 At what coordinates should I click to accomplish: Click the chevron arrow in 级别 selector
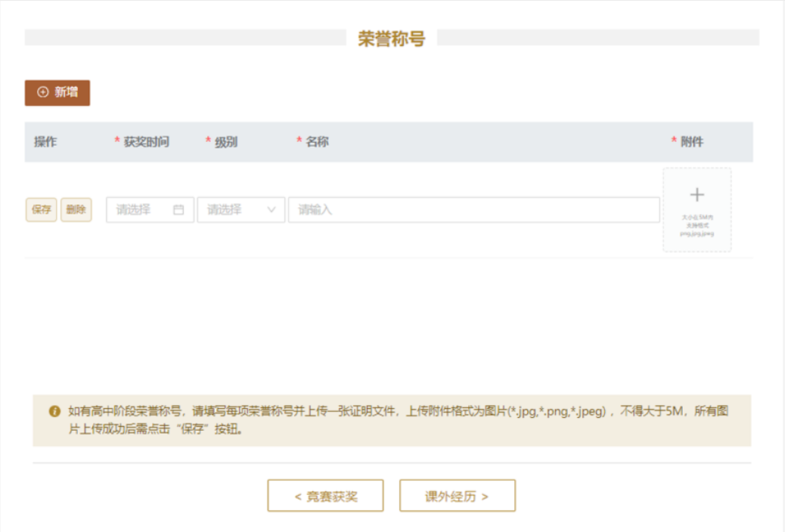271,210
